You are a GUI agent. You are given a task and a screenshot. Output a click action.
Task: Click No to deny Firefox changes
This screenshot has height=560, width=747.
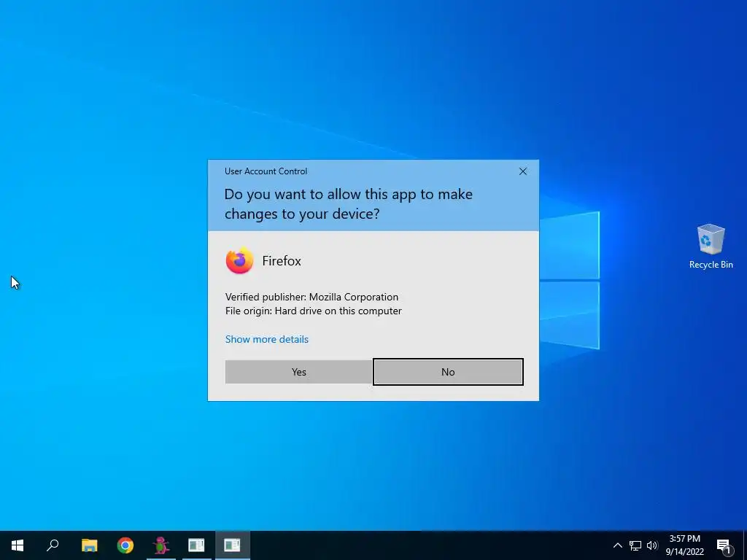point(448,372)
